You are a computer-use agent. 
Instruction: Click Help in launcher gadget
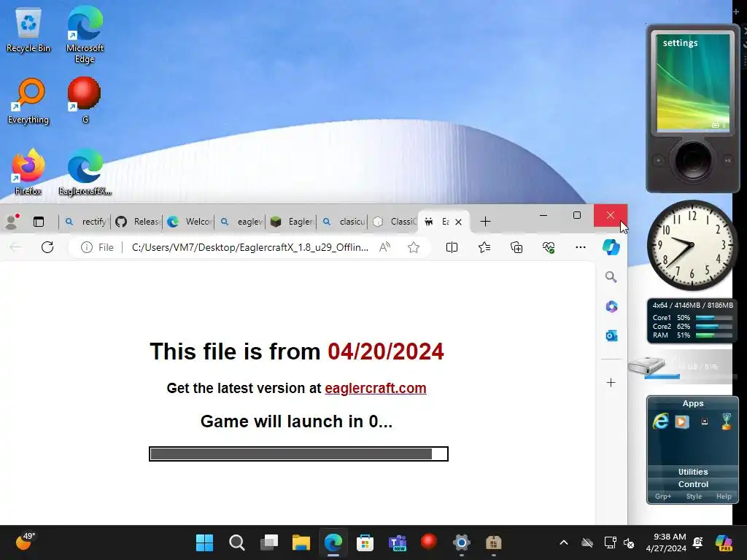pos(724,496)
